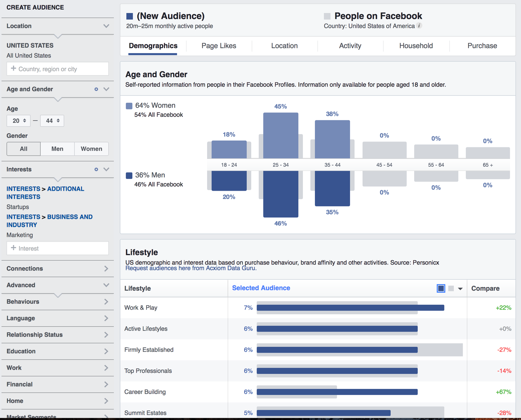The width and height of the screenshot is (521, 420).
Task: Click the Active Lifestyles lifestyle row
Action: pos(318,329)
